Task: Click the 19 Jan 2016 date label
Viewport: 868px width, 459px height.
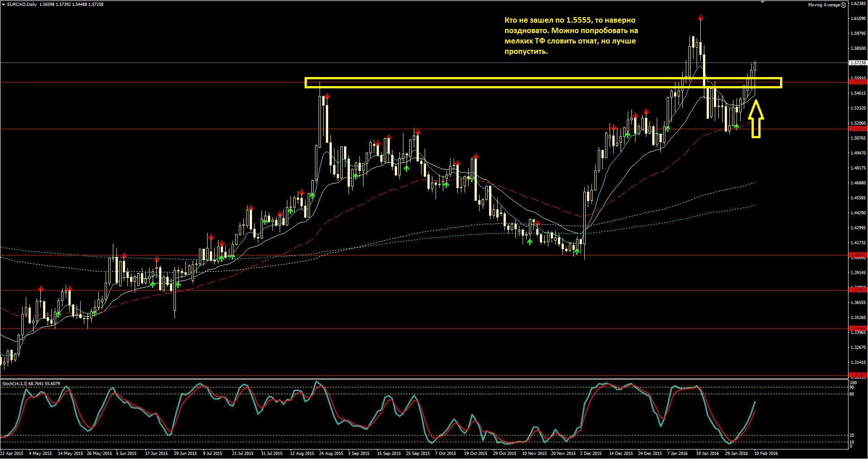Action: [x=708, y=453]
